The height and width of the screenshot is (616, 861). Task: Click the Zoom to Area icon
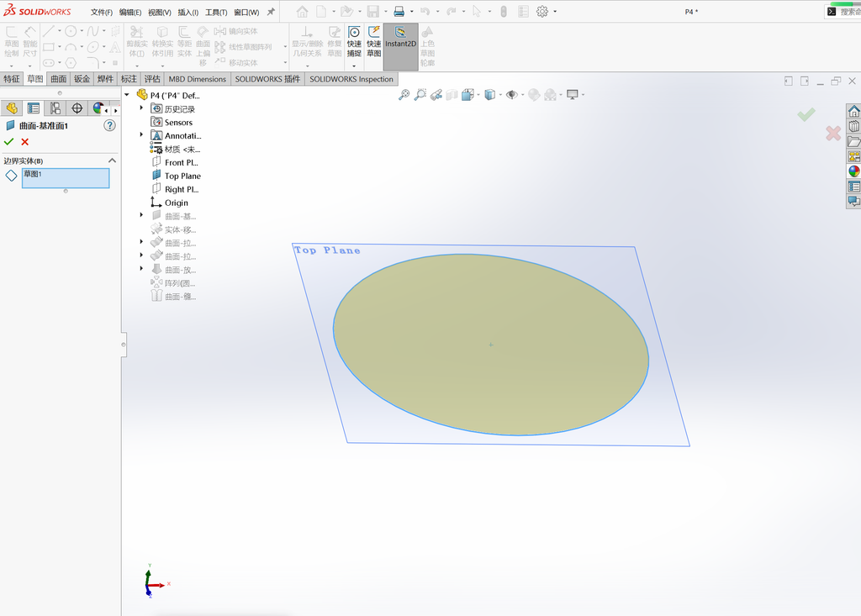pos(420,95)
